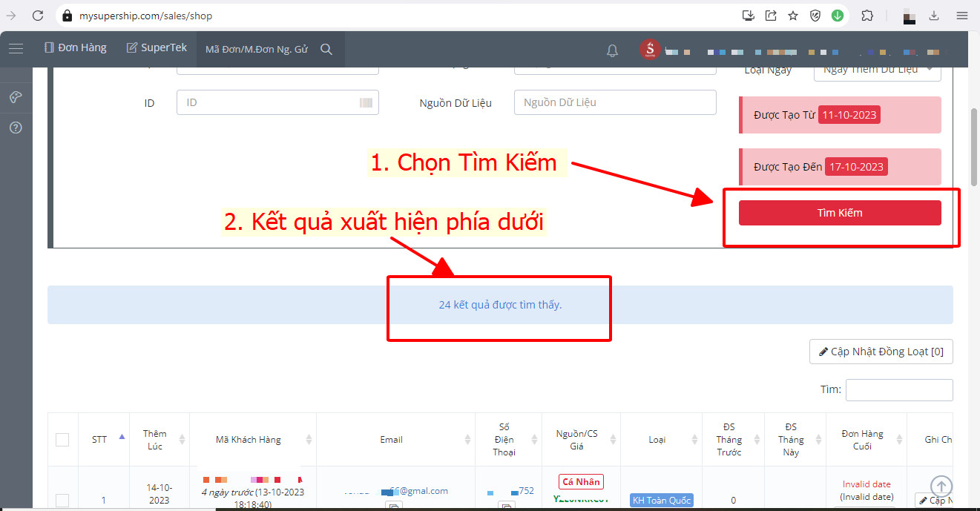The image size is (980, 511).
Task: Open the browser main menu
Action: pos(962,15)
